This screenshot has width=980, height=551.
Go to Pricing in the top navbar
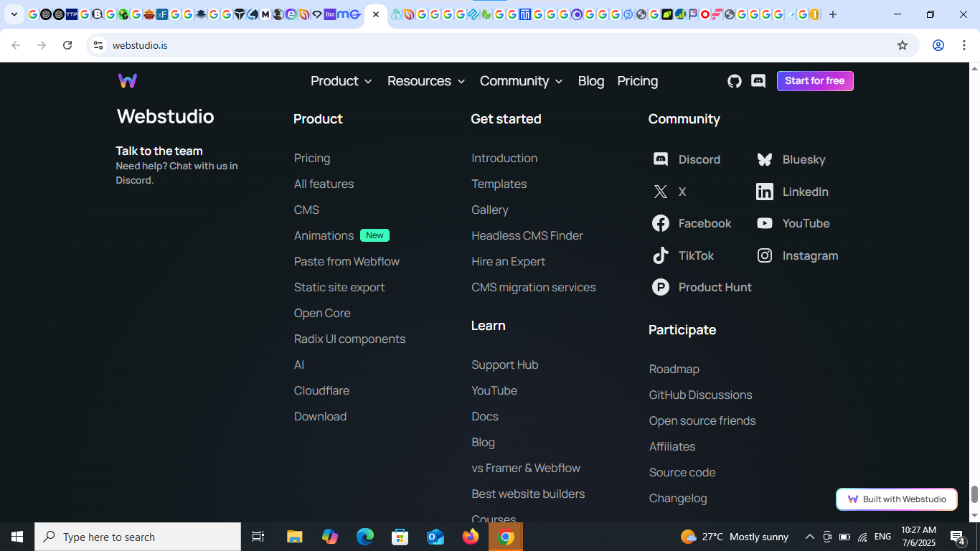tap(638, 81)
